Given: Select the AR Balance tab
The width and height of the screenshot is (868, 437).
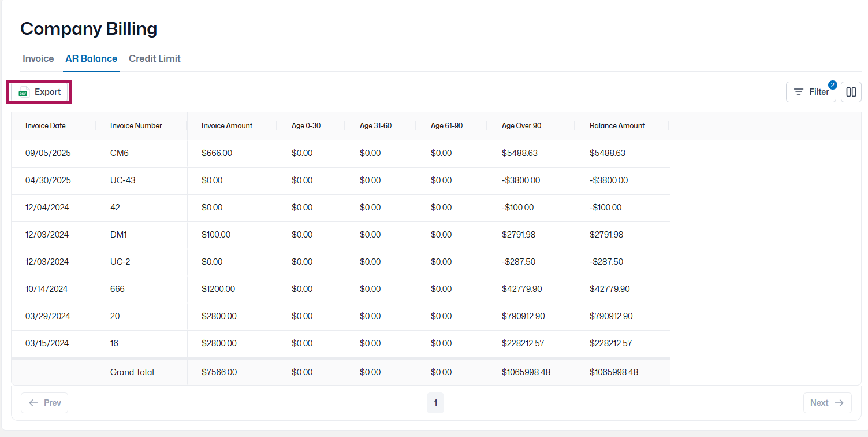Looking at the screenshot, I should 91,58.
